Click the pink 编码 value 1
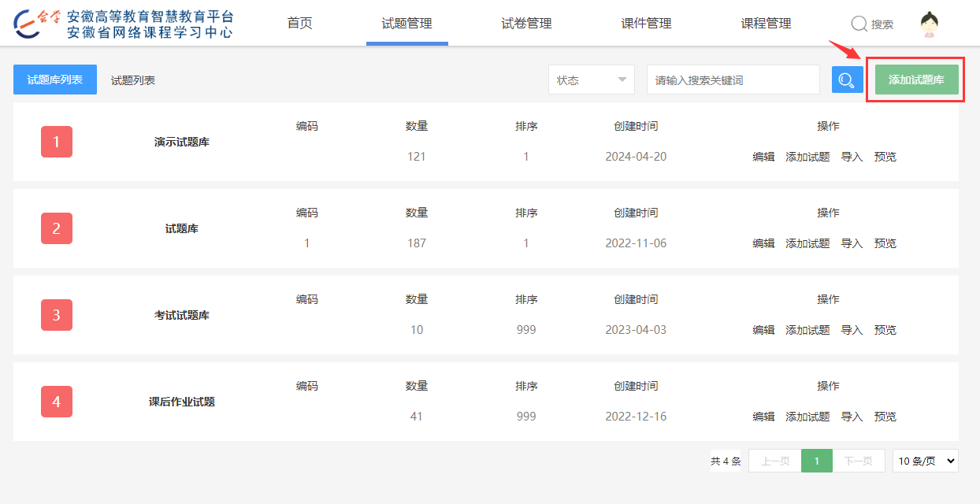This screenshot has height=504, width=980. 307,243
